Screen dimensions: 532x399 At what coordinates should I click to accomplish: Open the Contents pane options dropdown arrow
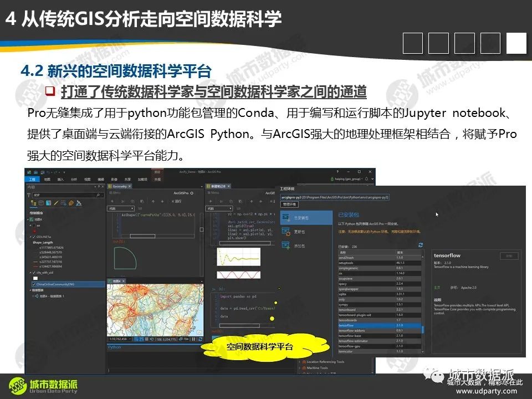click(95, 187)
